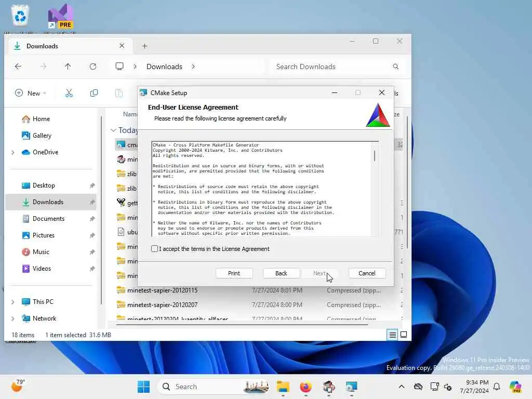Click the license text scrollbar thumb
Image resolution: width=532 pixels, height=399 pixels.
(374, 156)
